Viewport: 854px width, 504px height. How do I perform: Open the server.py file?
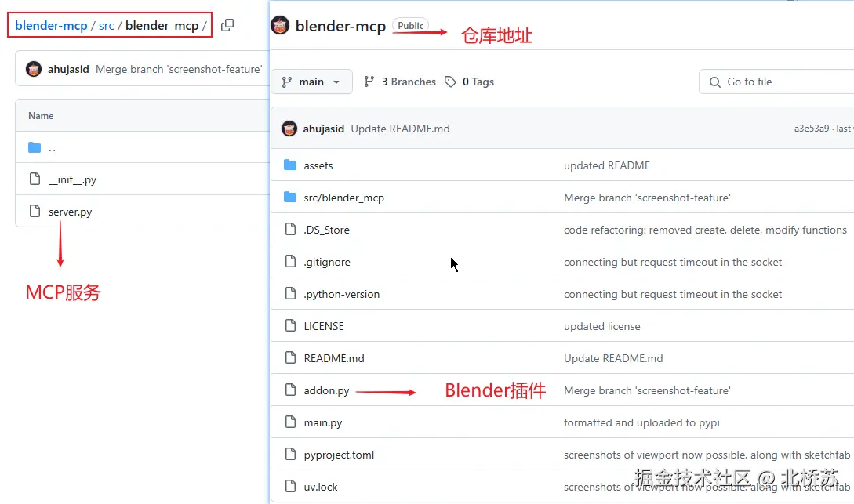pyautogui.click(x=71, y=212)
